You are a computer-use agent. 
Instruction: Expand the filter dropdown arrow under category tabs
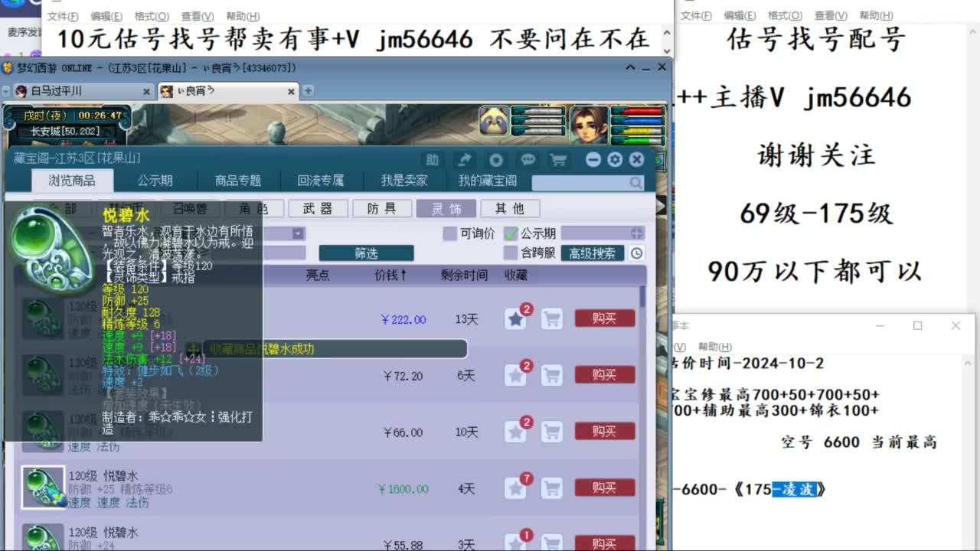(299, 233)
